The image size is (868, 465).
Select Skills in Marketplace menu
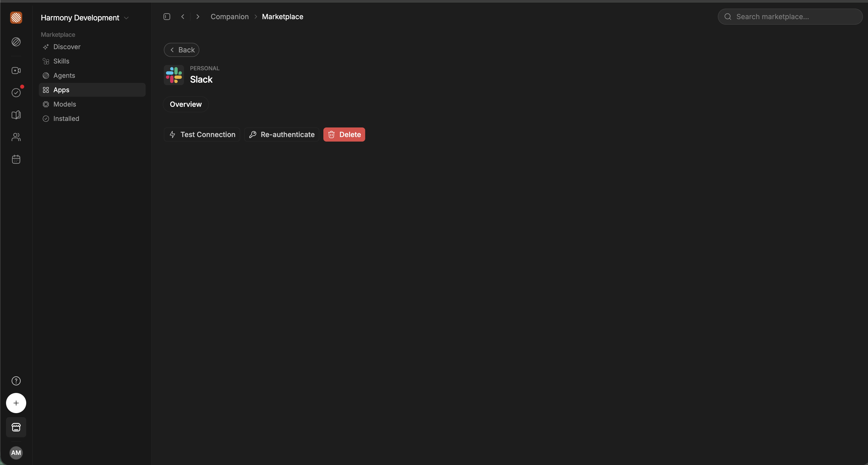click(92, 61)
